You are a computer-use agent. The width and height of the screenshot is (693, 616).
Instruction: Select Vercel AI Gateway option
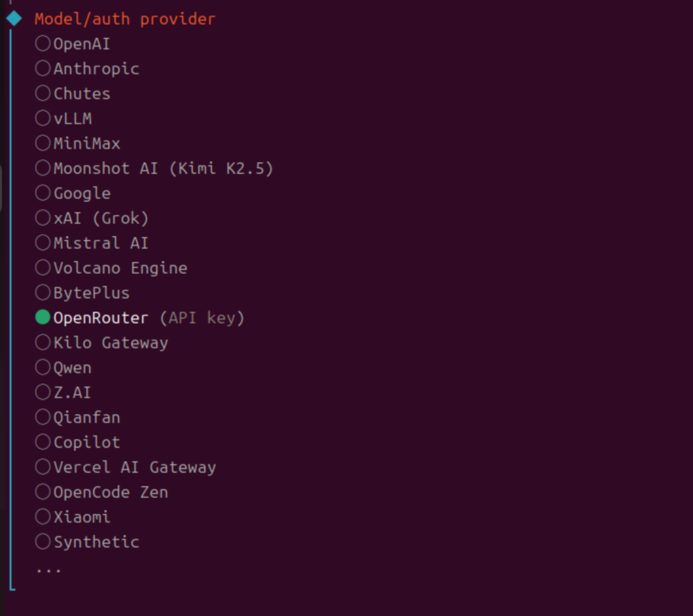pyautogui.click(x=43, y=467)
